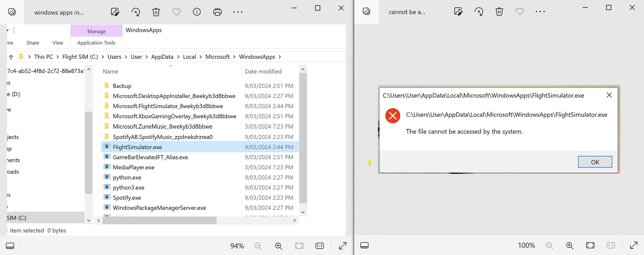This screenshot has width=644, height=255.
Task: Zoom out on the photo shown at 100%
Action: (x=549, y=246)
